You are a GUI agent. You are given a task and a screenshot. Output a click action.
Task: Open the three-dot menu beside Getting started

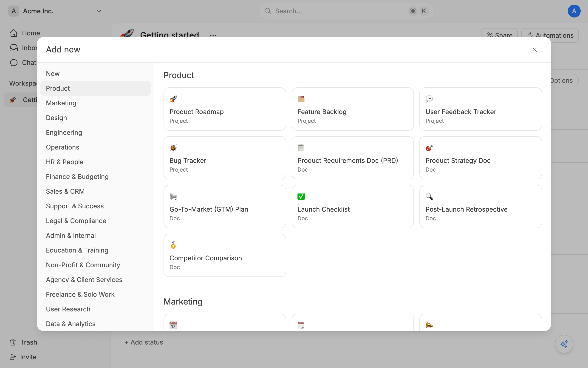(x=213, y=35)
